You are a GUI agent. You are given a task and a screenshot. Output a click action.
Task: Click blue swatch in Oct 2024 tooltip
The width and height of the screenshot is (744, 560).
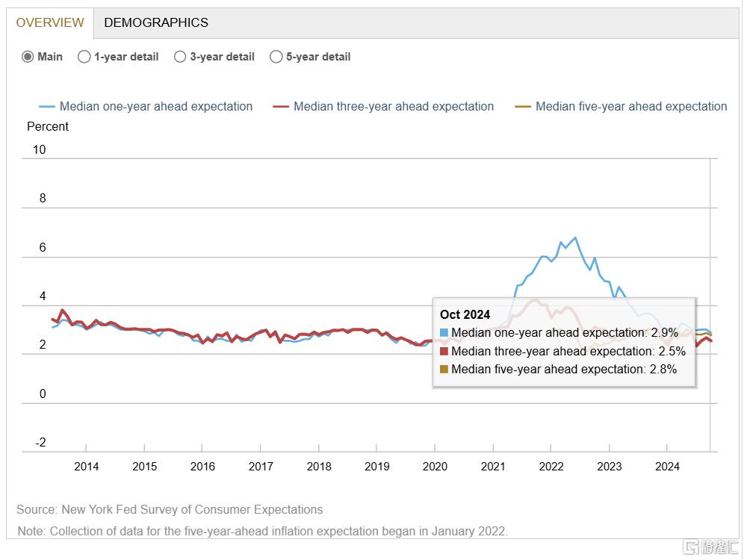[x=444, y=333]
